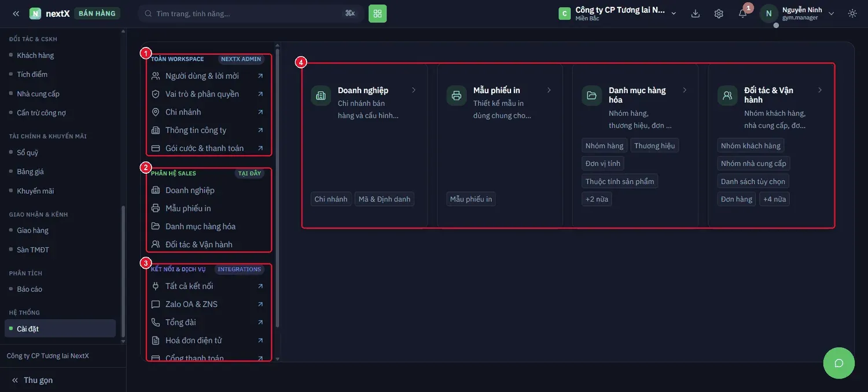Click the settings list scrollbar
This screenshot has height=392, width=868.
(277, 188)
